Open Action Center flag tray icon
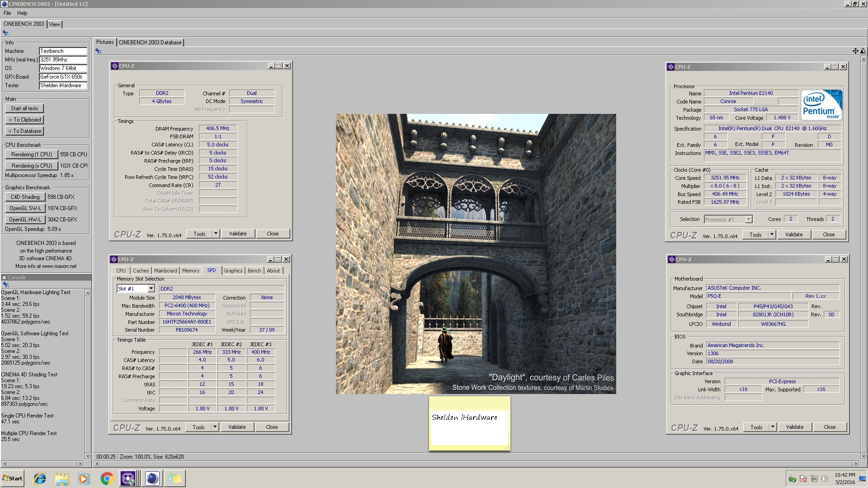This screenshot has height=488, width=868. pyautogui.click(x=803, y=479)
